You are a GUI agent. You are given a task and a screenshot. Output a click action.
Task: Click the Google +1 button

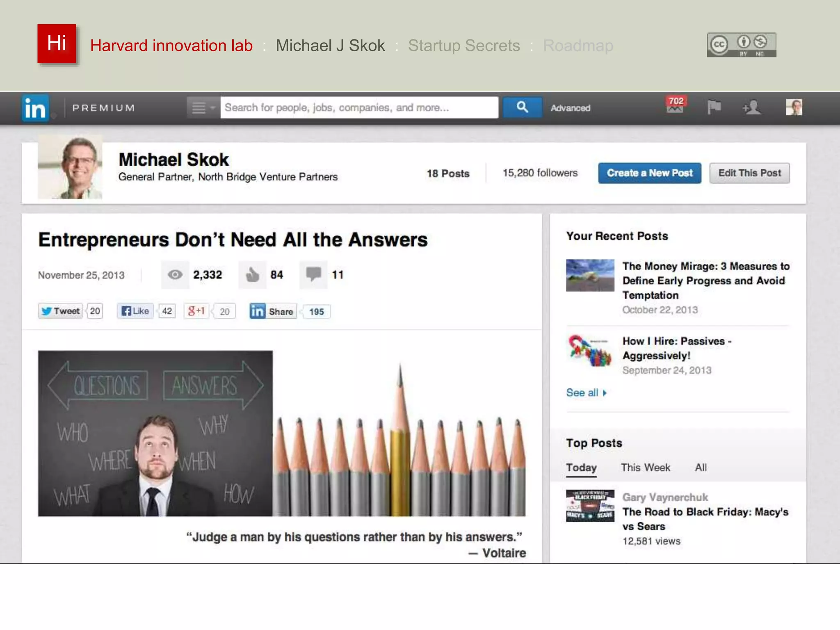point(196,311)
